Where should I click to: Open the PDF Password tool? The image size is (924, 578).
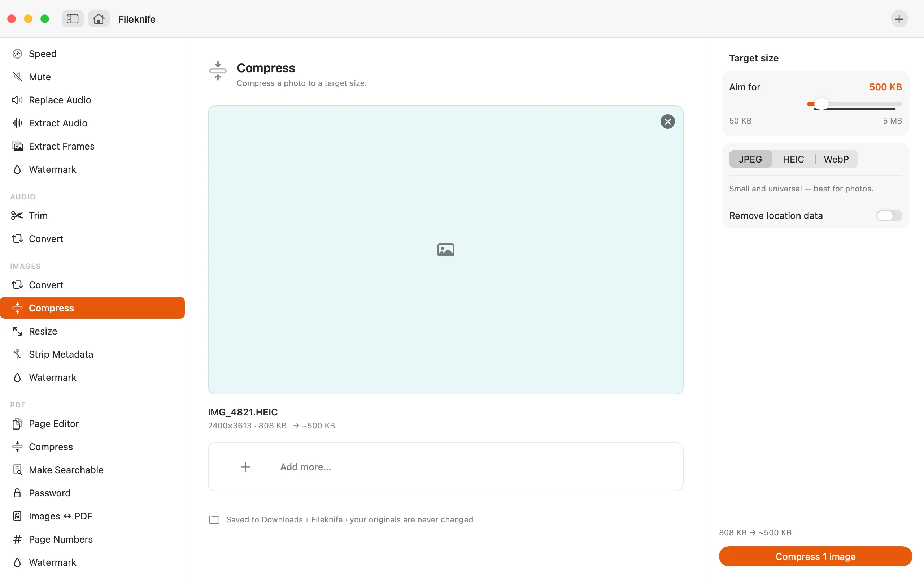[x=92, y=493]
